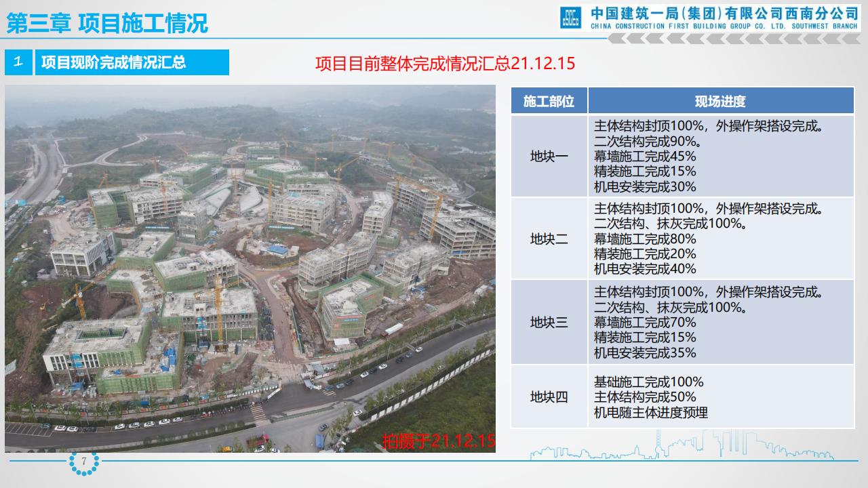Image resolution: width=868 pixels, height=488 pixels.
Task: Click the China Construction logo icon
Action: [570, 18]
